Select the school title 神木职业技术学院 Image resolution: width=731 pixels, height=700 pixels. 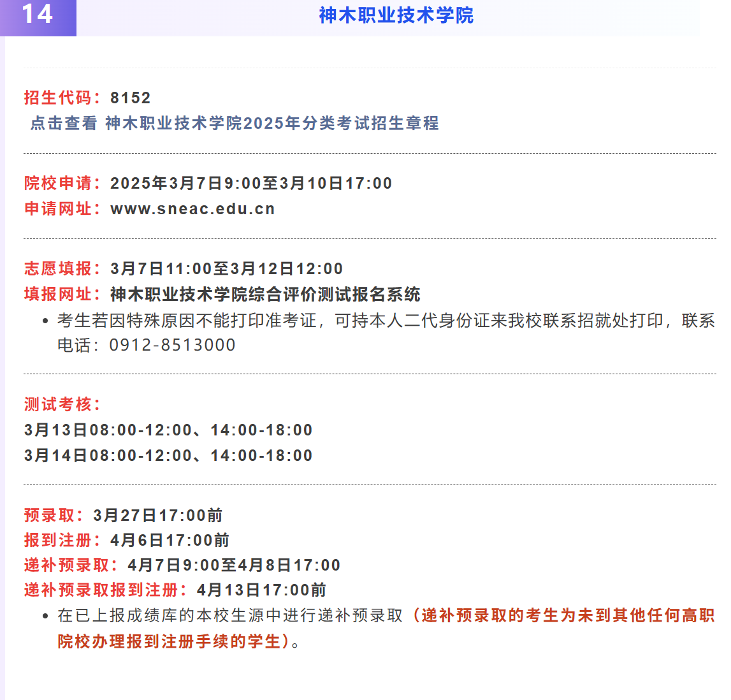click(396, 17)
